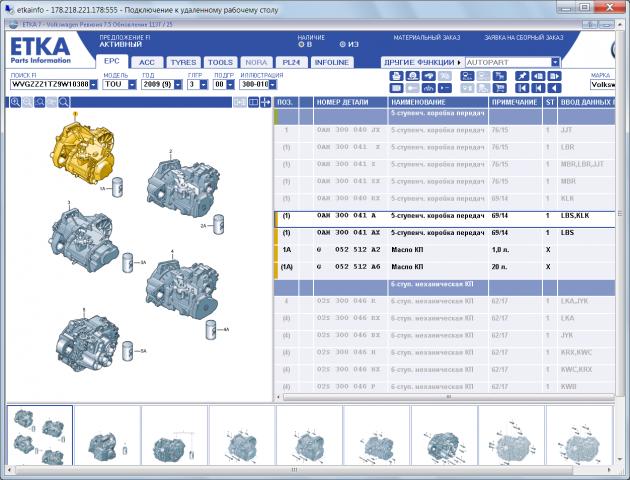
Task: Zoom in on the illustration
Action: 15,102
